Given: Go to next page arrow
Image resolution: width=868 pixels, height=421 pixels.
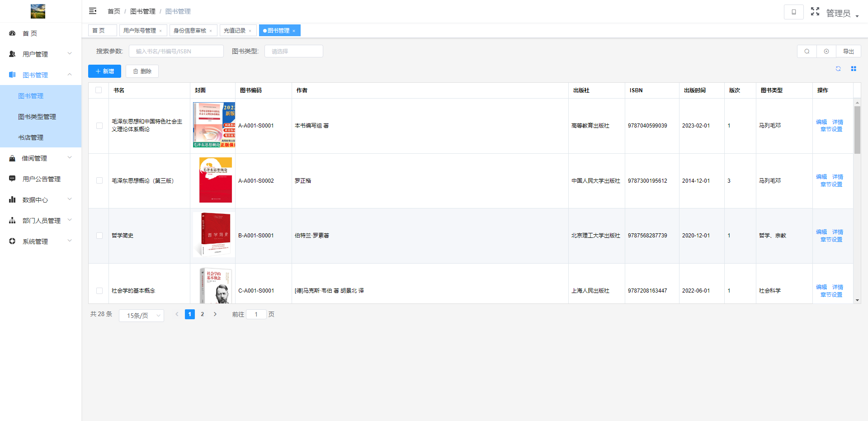Looking at the screenshot, I should click(215, 314).
